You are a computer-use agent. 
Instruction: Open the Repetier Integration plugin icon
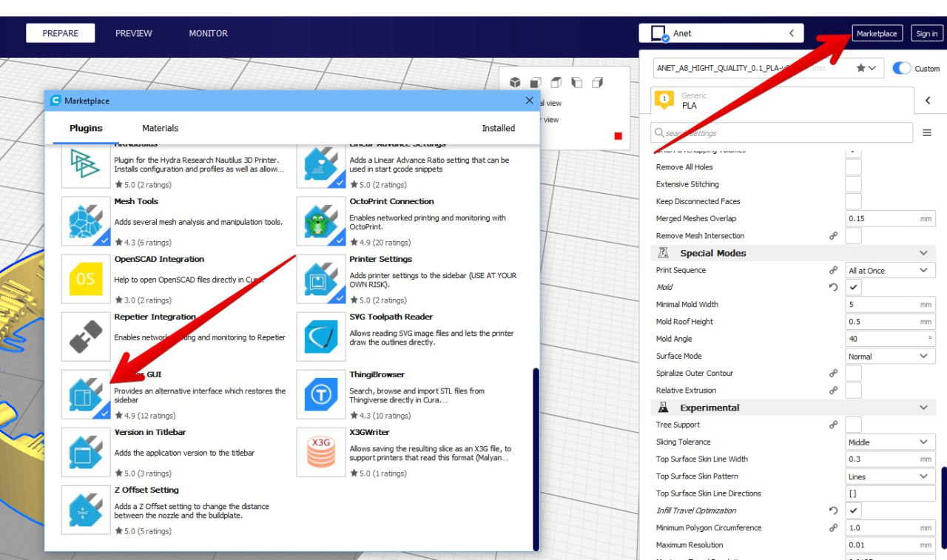86,337
